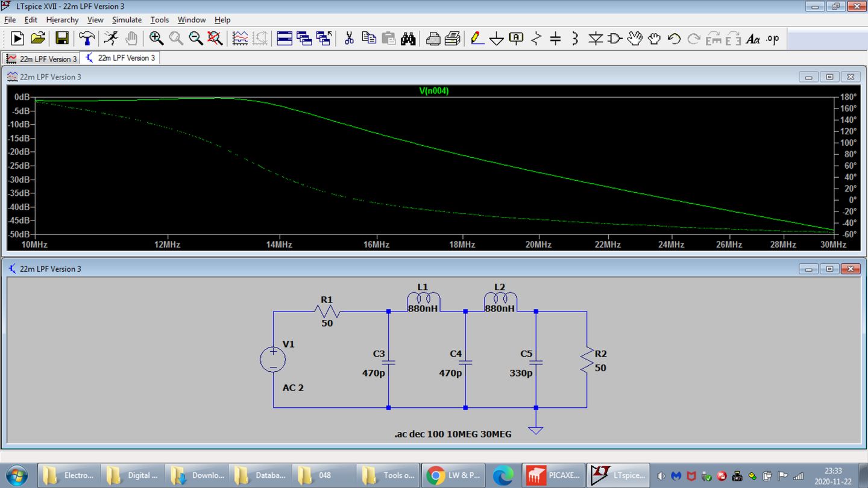Screen dimensions: 868x488
Task: Open the Control Panel hammer icon
Action: tap(87, 39)
